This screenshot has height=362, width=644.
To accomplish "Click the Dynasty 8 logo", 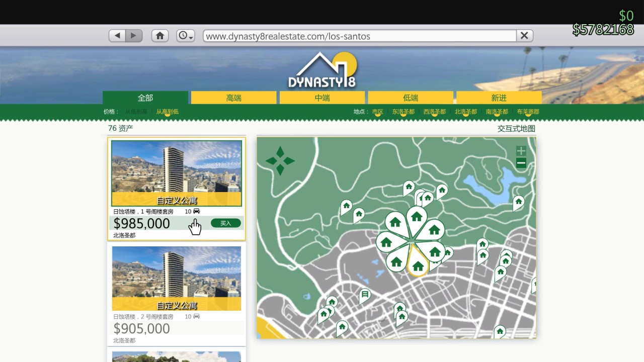I will [323, 70].
